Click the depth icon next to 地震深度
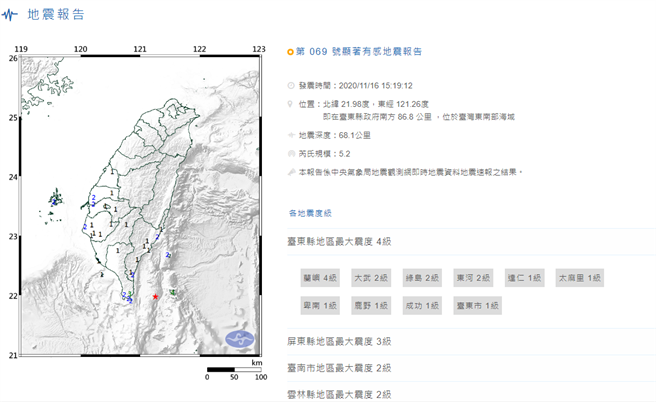 [291, 135]
